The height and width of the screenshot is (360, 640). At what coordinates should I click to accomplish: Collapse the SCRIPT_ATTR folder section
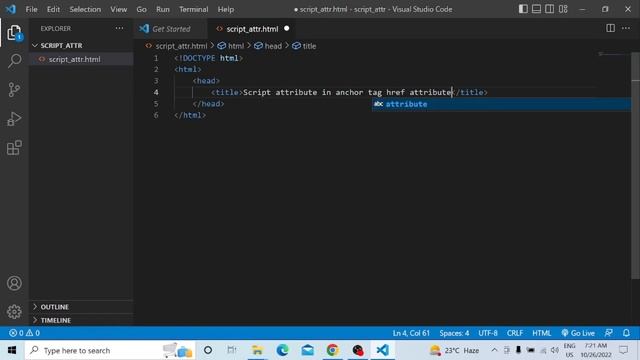click(81, 45)
